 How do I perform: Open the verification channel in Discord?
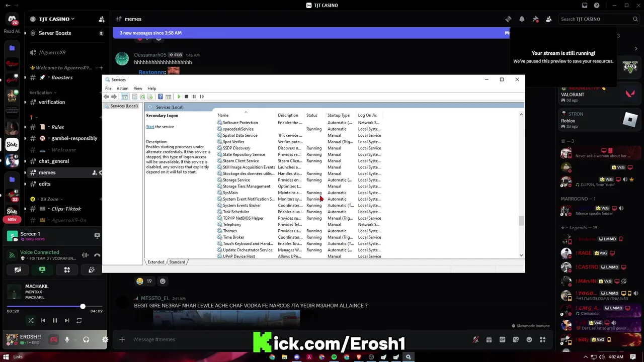click(52, 102)
